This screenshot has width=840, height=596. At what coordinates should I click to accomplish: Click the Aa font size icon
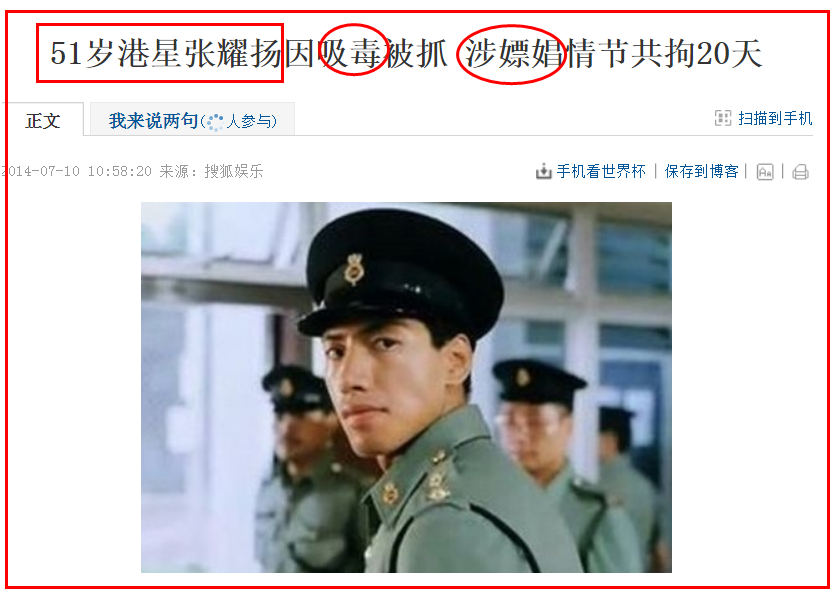pos(764,172)
